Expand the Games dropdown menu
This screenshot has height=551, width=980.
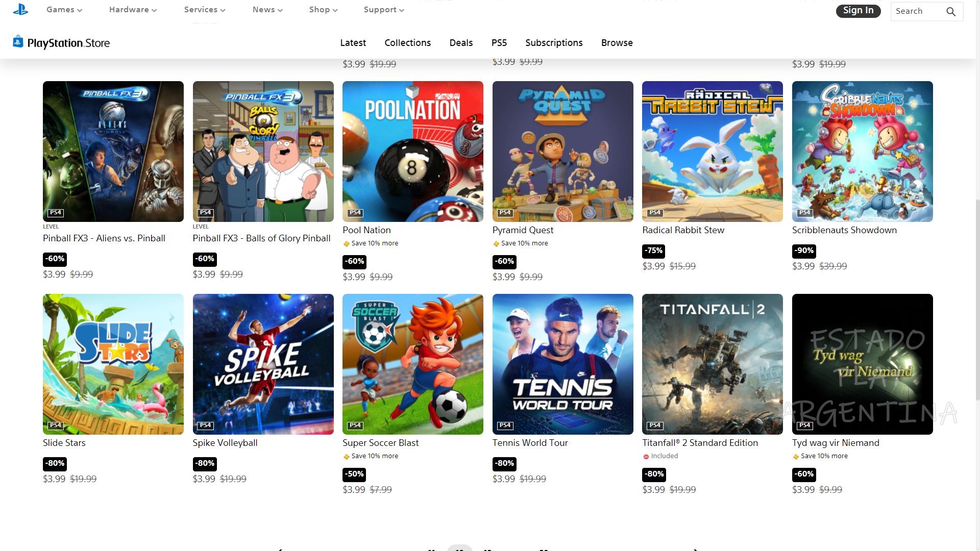click(64, 10)
